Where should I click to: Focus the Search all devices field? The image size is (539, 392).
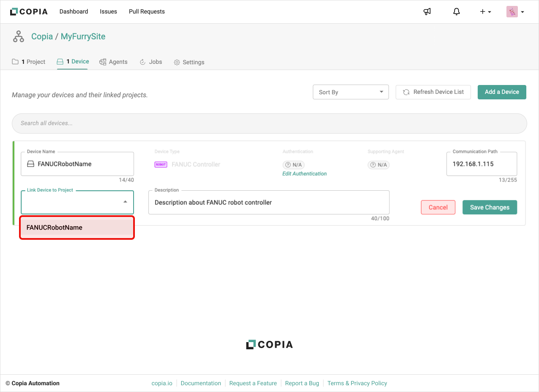[x=269, y=123]
